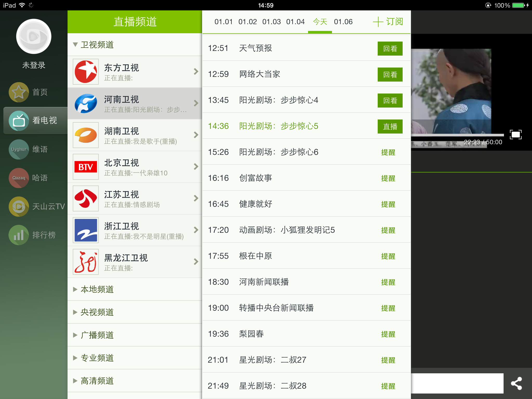Set reminder for 步步惊心6
This screenshot has width=532, height=399.
click(388, 152)
